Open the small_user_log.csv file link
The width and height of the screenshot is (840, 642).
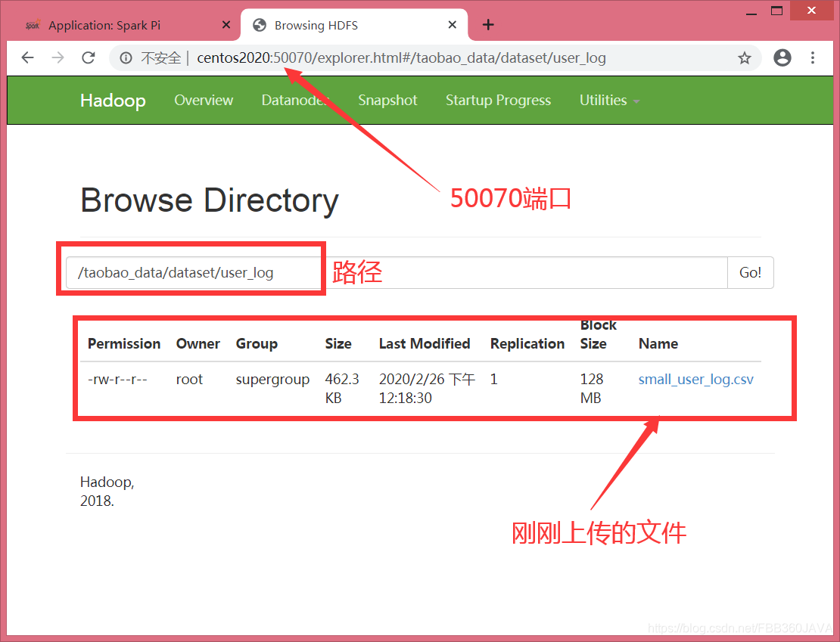696,380
